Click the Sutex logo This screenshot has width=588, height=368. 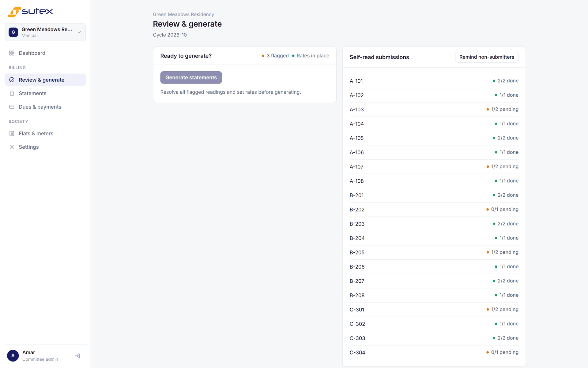pos(30,12)
